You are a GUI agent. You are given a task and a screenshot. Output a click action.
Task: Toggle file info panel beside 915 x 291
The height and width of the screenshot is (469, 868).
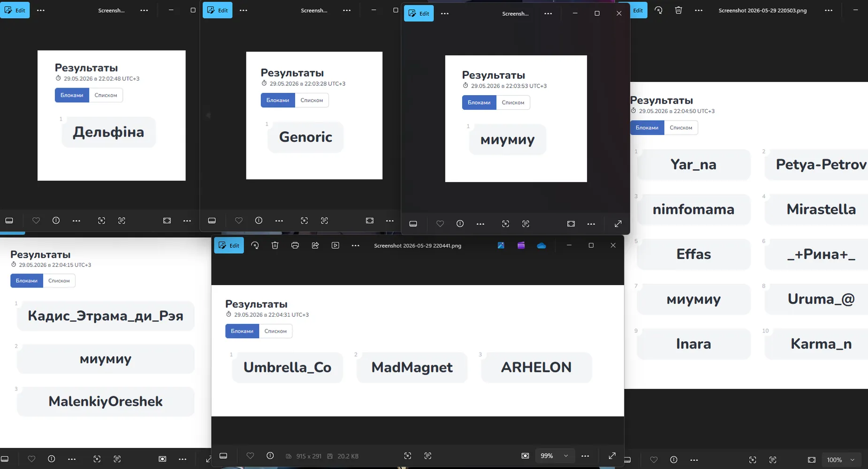click(270, 456)
